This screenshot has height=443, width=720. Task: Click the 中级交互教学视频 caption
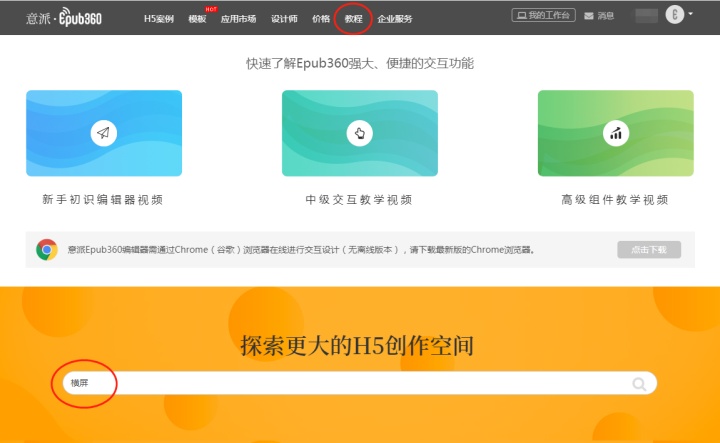point(359,200)
